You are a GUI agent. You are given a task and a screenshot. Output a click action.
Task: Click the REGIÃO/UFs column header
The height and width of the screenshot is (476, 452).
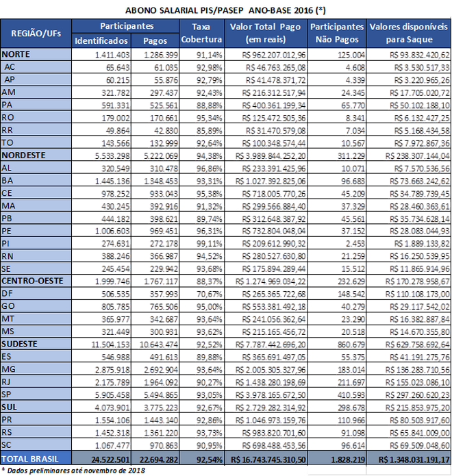[x=36, y=33]
